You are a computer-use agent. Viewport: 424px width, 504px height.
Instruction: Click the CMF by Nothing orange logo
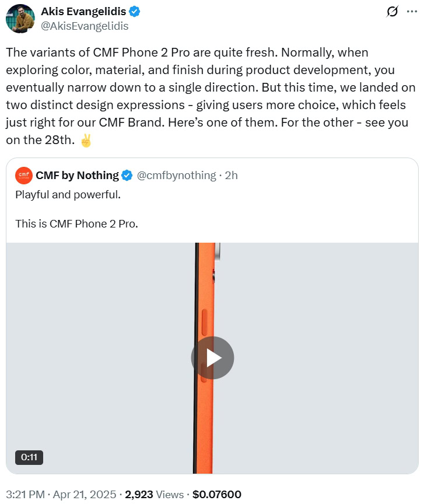click(24, 175)
